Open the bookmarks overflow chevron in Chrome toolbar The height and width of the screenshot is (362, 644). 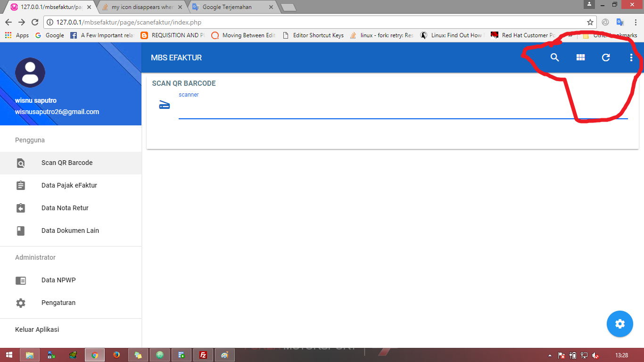pyautogui.click(x=571, y=35)
